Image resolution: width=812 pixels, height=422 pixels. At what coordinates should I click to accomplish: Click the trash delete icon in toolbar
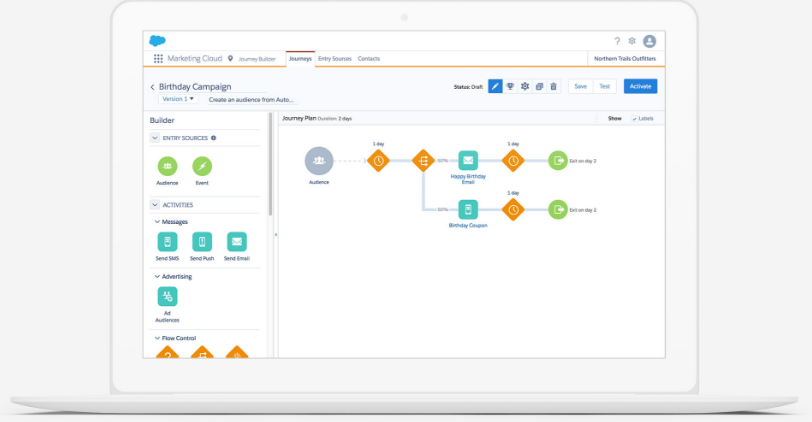pos(554,87)
